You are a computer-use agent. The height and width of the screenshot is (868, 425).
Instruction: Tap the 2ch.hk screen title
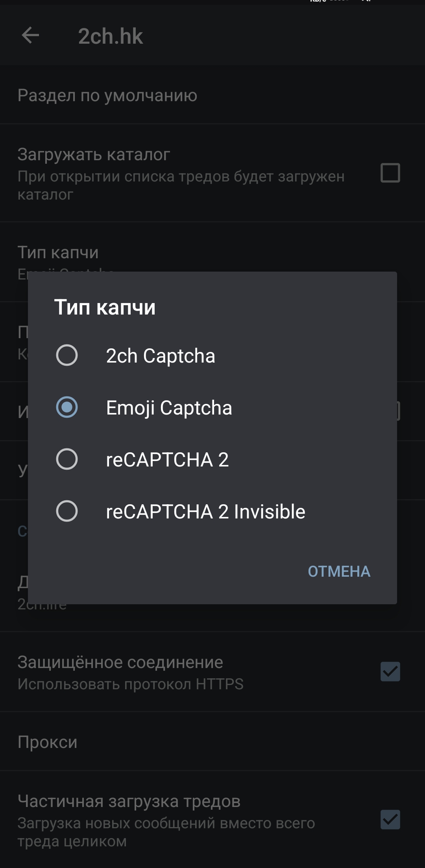point(110,36)
